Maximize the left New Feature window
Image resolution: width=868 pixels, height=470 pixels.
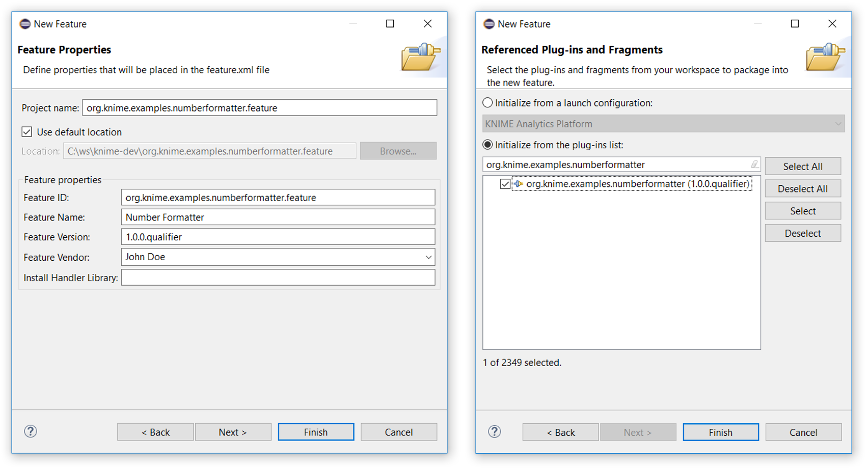click(390, 23)
